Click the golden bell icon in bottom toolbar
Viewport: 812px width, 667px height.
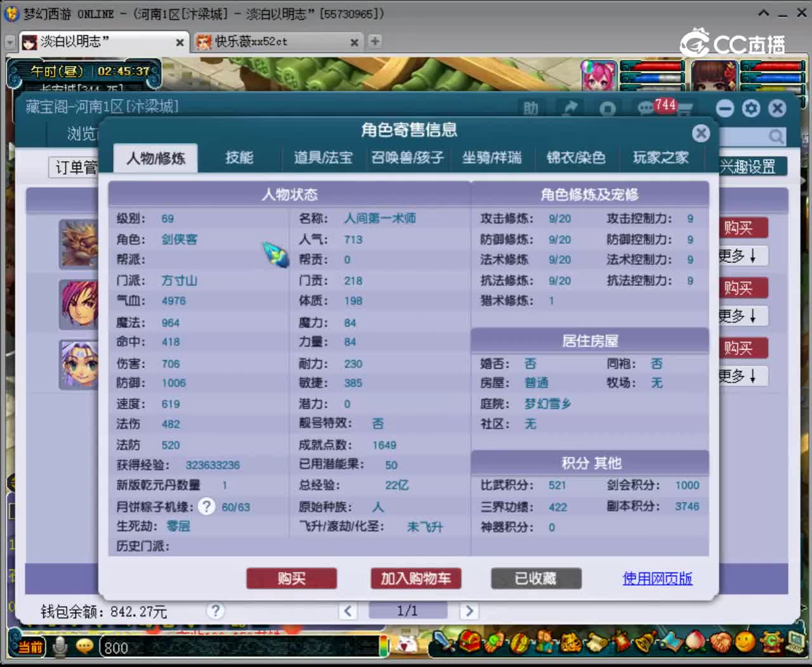646,642
